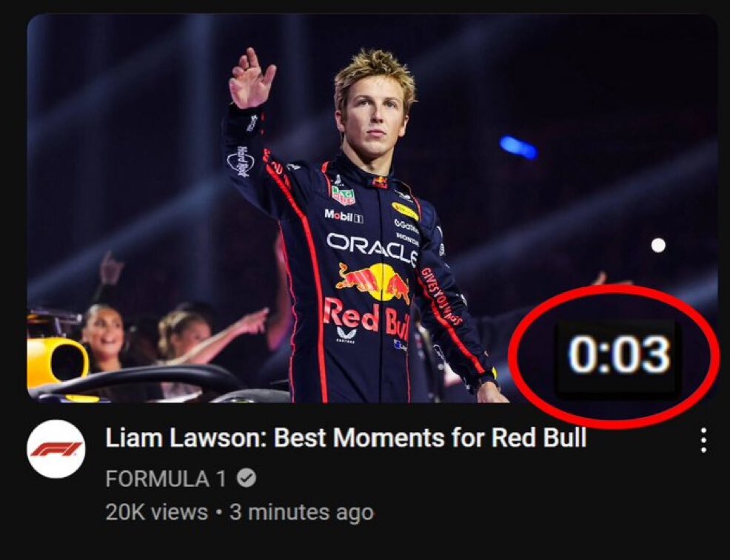Click the TAG Heuer badge on suit chest
Viewport: 730px width, 560px height.
[343, 195]
